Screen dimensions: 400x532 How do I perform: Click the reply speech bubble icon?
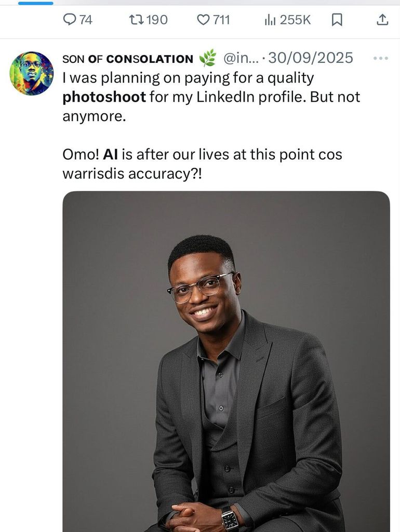(69, 20)
